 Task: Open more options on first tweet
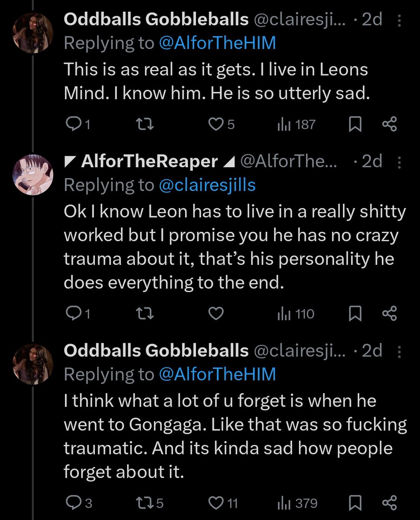click(399, 20)
